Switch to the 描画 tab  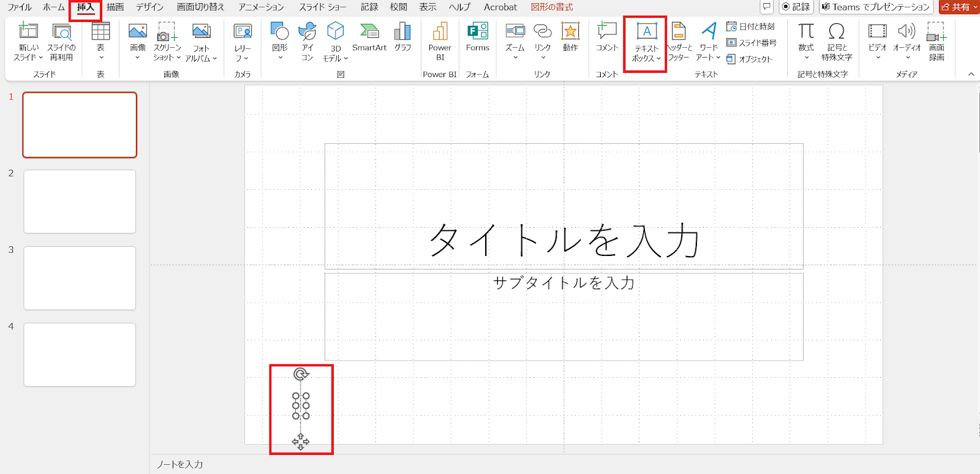(x=115, y=7)
